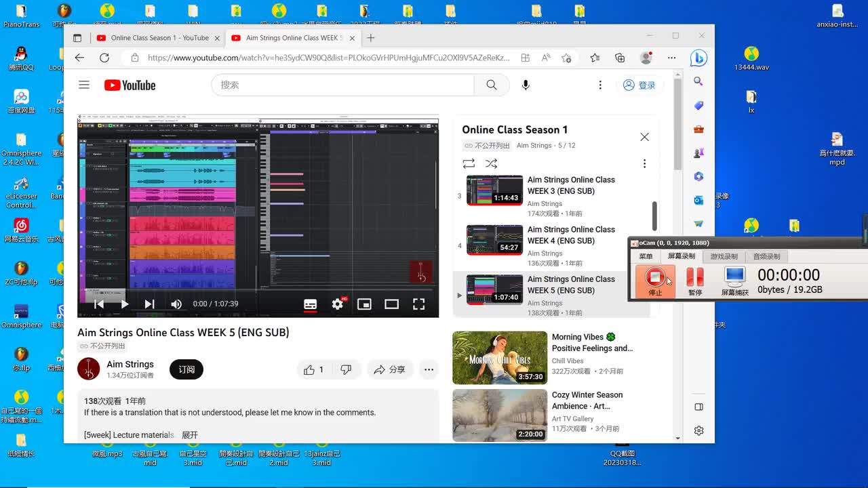
Task: Open Edge sidebar search icon
Action: click(698, 81)
